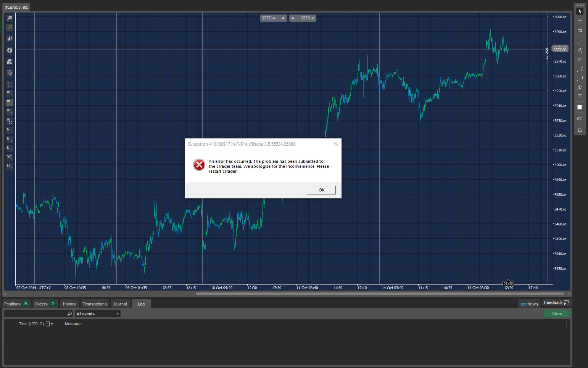Click the chart zoom out magnifier
588x368 pixels.
click(10, 27)
